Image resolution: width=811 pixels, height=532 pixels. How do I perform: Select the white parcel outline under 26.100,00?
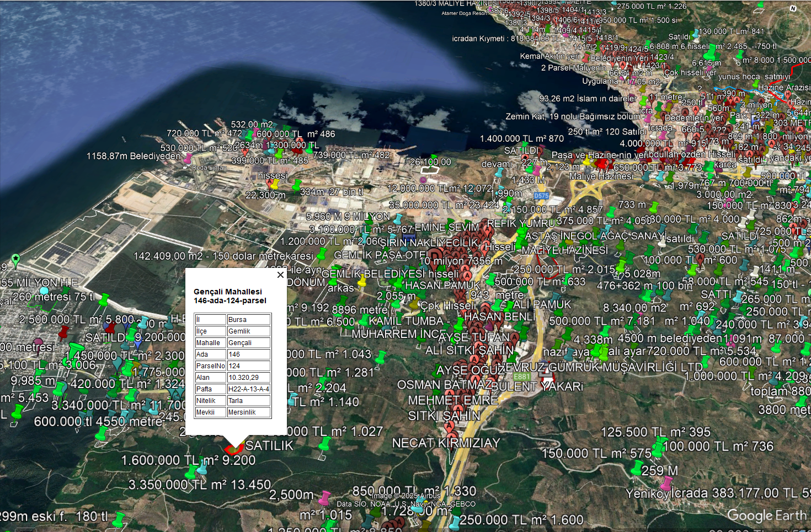(430, 170)
